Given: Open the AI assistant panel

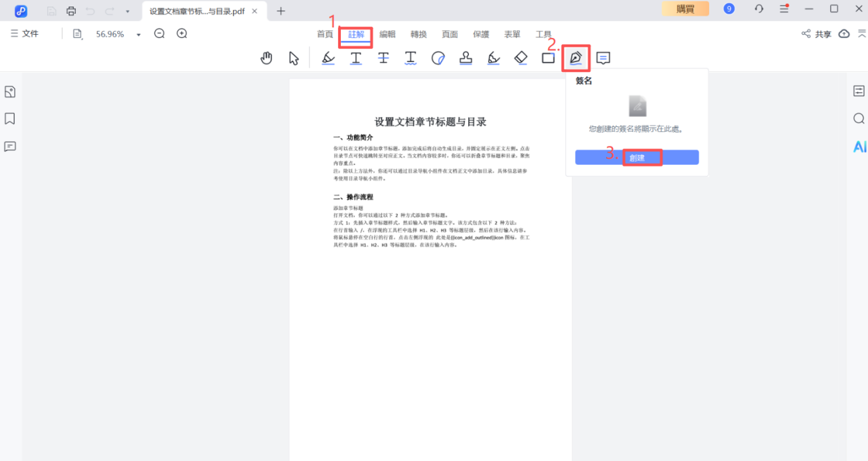Looking at the screenshot, I should click(859, 146).
